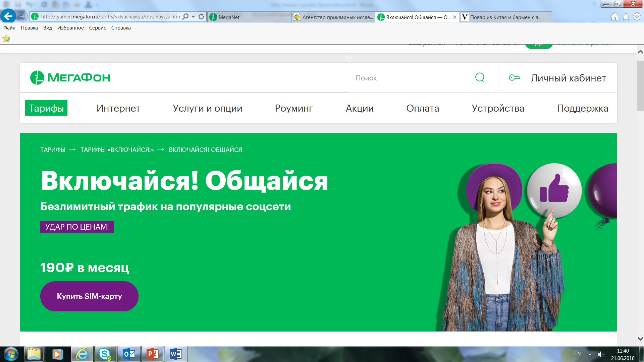The image size is (644, 362).
Task: Click the vertical scrollbar thumb
Action: (x=640, y=85)
